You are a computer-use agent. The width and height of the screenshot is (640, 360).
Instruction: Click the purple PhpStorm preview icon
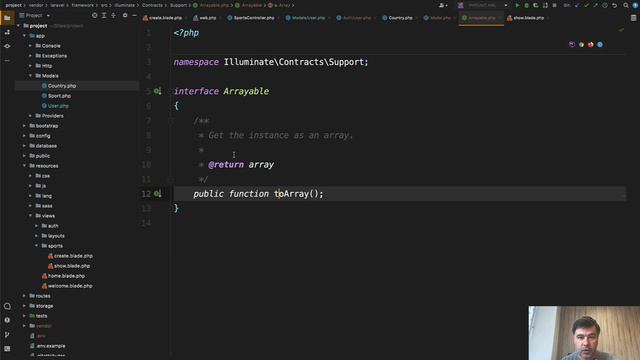(x=572, y=44)
